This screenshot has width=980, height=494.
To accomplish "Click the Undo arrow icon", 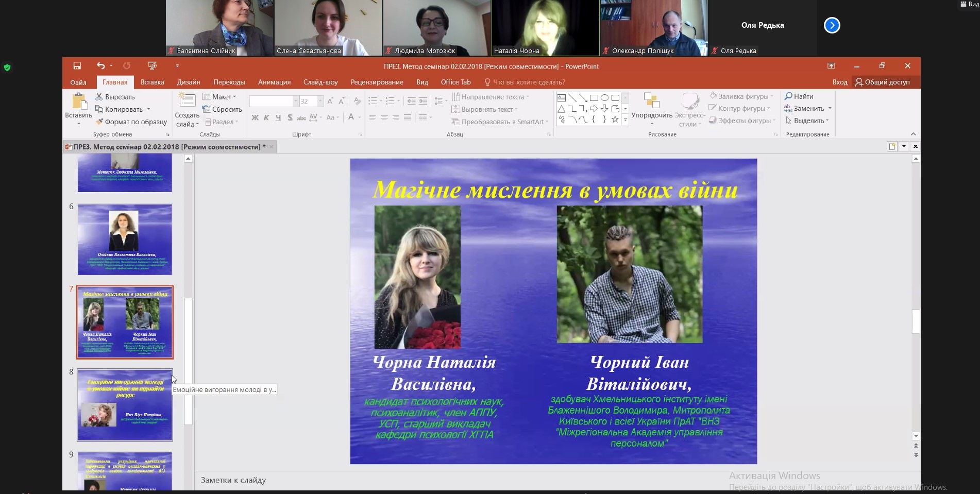I will [100, 66].
